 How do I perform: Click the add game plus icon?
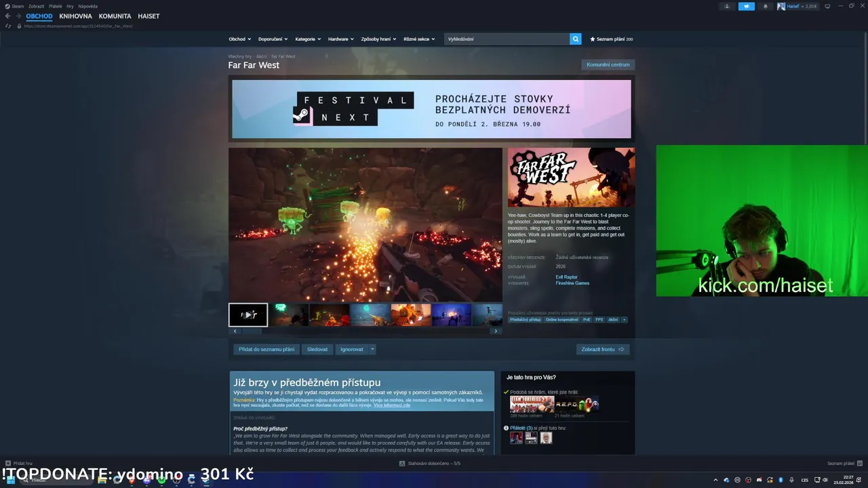(7, 464)
